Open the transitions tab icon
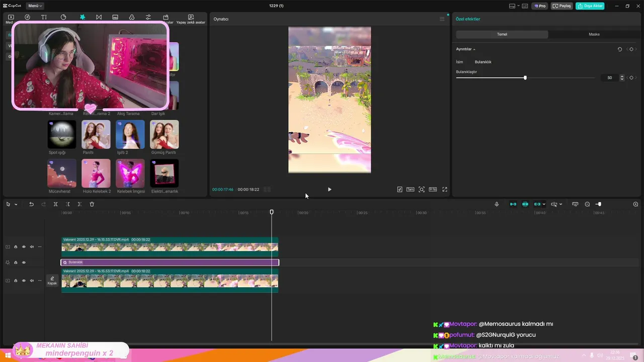This screenshot has width=644, height=362. (99, 17)
